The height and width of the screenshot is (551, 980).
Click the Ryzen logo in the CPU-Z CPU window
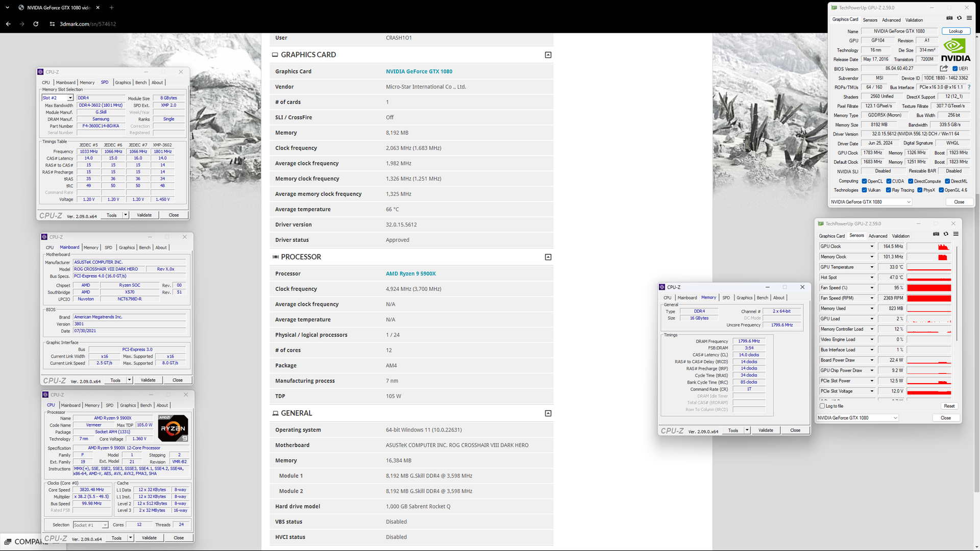173,428
